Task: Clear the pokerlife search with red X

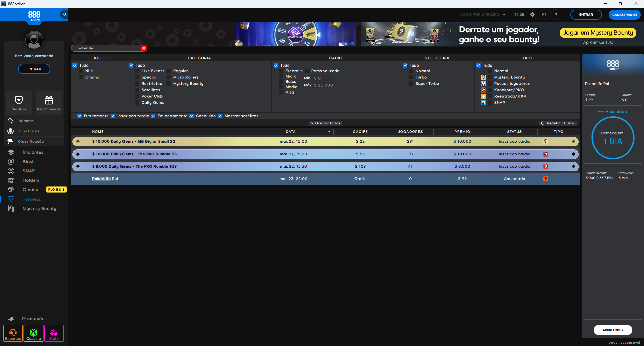Action: [144, 48]
